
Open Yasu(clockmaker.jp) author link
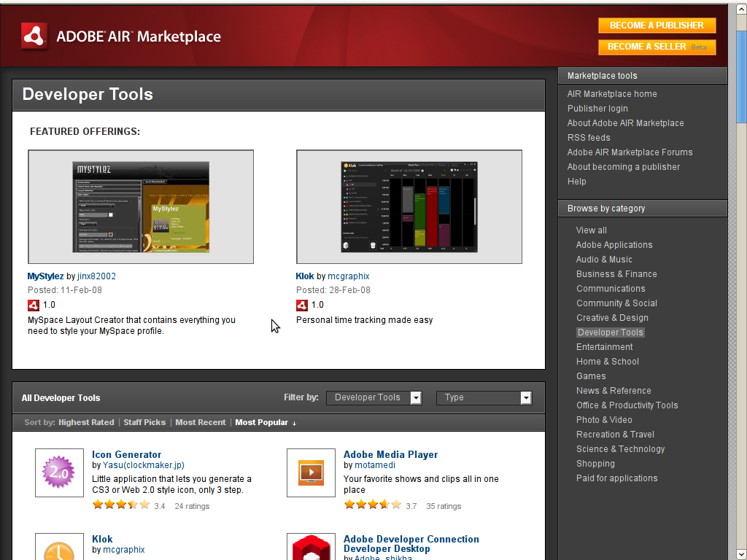coord(144,465)
